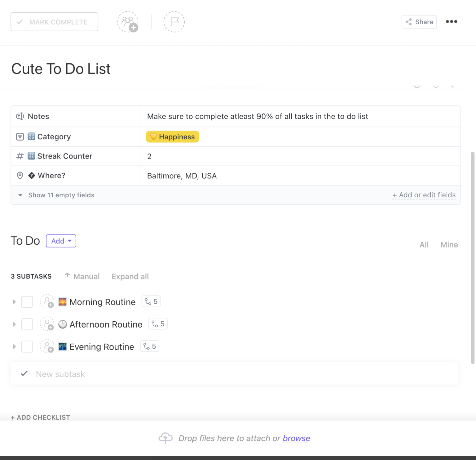Check the Morning Routine checkbox
The width and height of the screenshot is (476, 460).
pyautogui.click(x=27, y=301)
